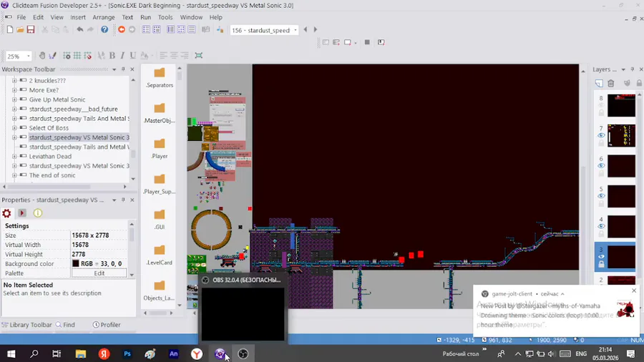Screen dimensions: 644x362
Task: Click the Palette Edit button
Action: 99,273
